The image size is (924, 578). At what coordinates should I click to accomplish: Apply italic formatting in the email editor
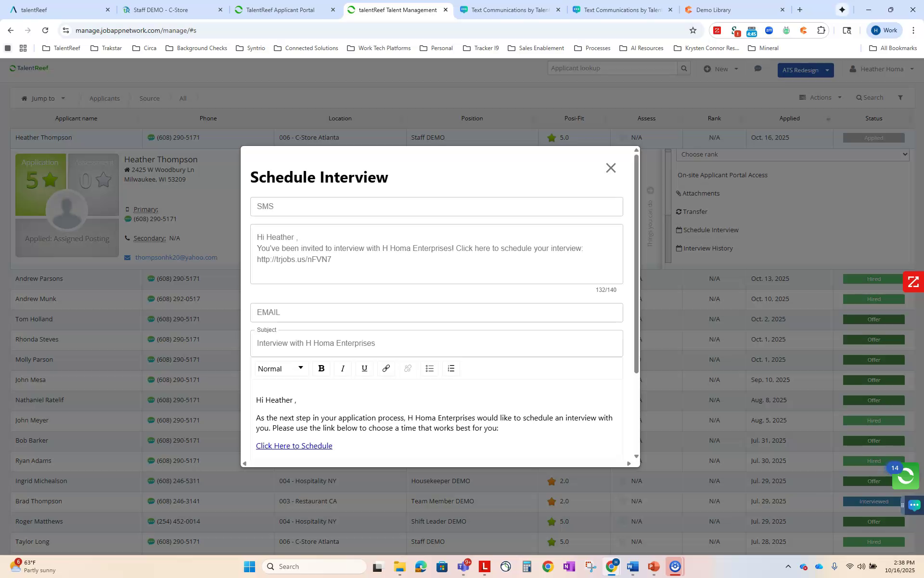click(343, 368)
